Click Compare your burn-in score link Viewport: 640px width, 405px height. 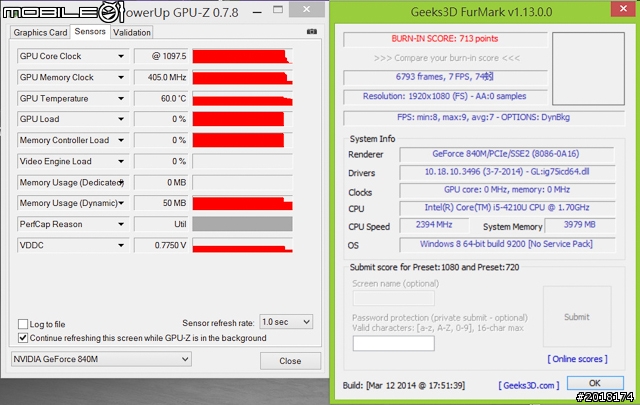coord(447,58)
